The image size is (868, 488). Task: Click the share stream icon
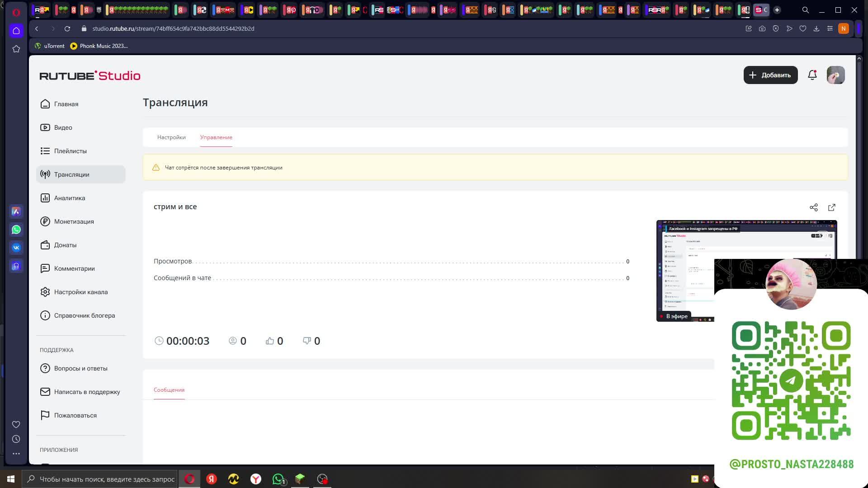[x=814, y=207]
